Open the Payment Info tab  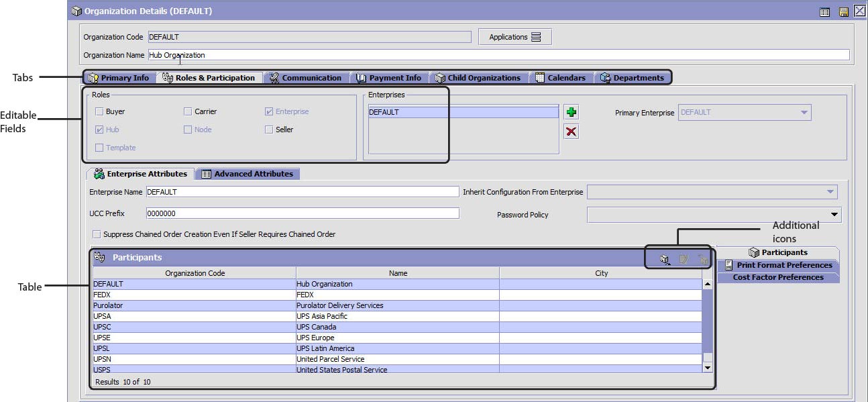(x=389, y=78)
